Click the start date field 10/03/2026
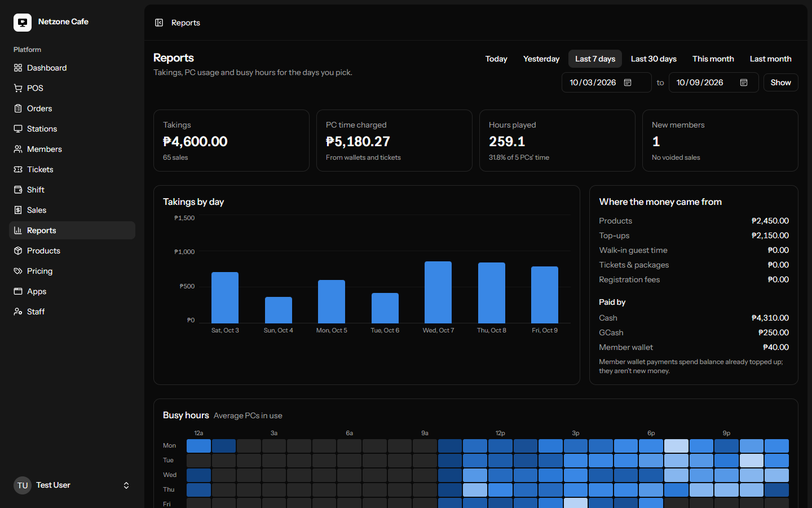812x508 pixels. (x=607, y=82)
